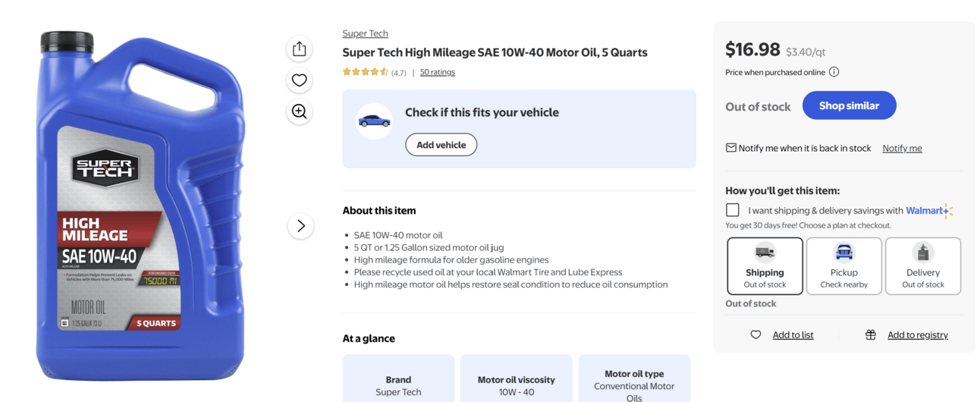Open the 50 ratings link
The width and height of the screenshot is (980, 402).
(438, 72)
